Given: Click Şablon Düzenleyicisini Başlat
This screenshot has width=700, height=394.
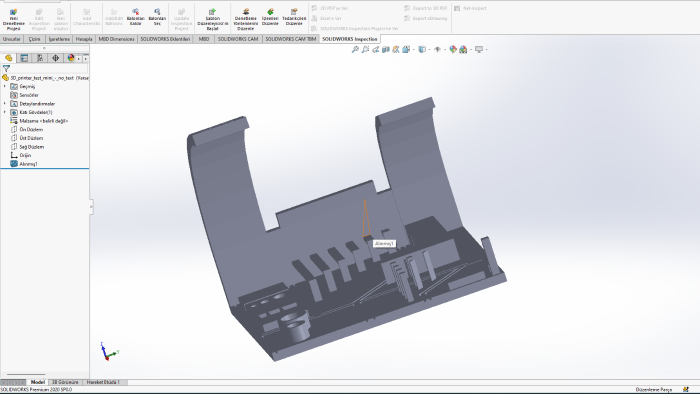Looking at the screenshot, I should pyautogui.click(x=212, y=20).
